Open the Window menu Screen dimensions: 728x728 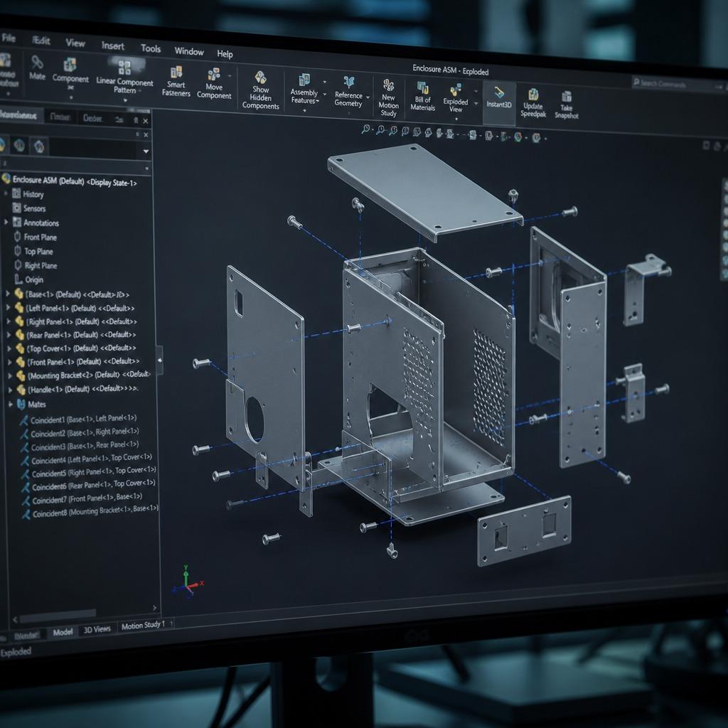189,51
